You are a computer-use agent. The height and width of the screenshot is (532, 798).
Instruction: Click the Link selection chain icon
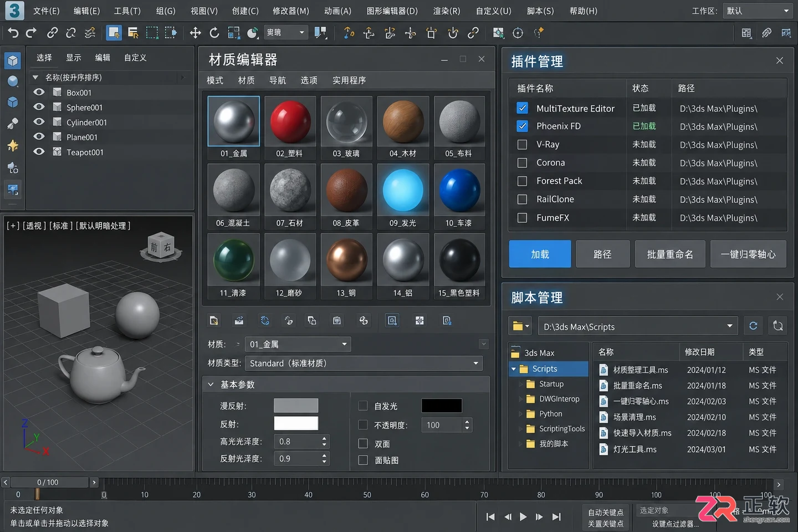coord(53,33)
